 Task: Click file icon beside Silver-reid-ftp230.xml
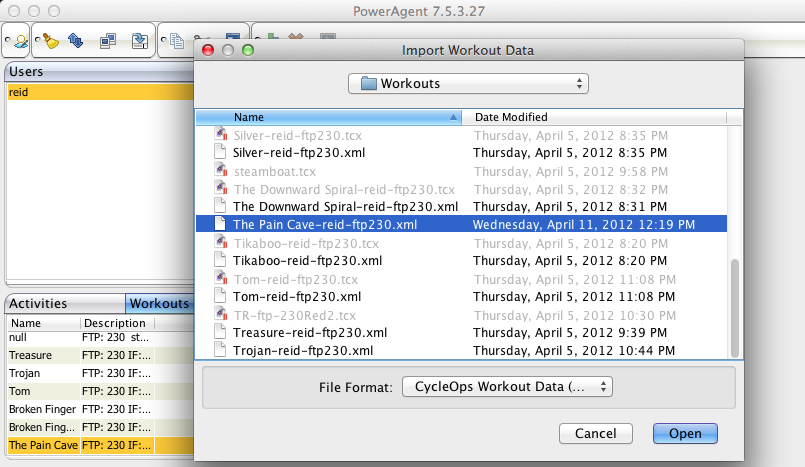coord(220,152)
